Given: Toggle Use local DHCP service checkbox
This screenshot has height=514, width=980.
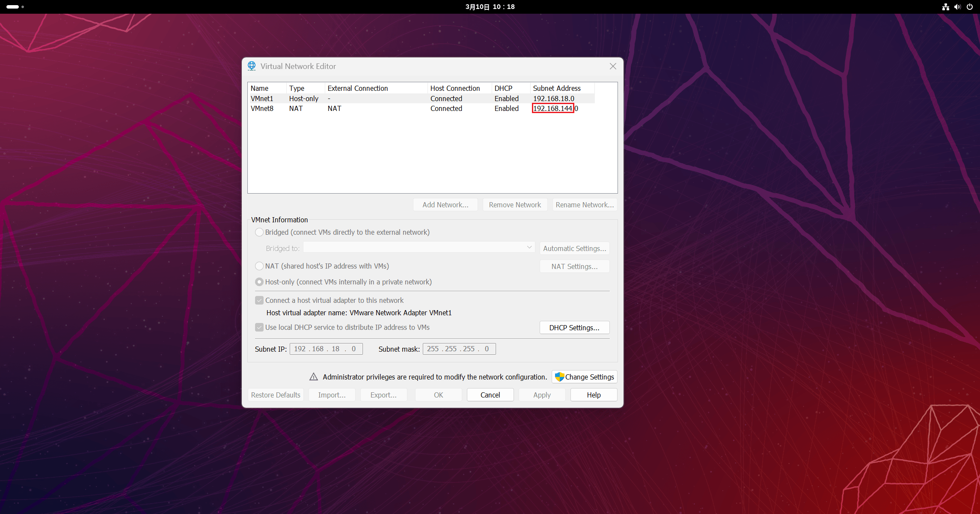Looking at the screenshot, I should click(259, 327).
